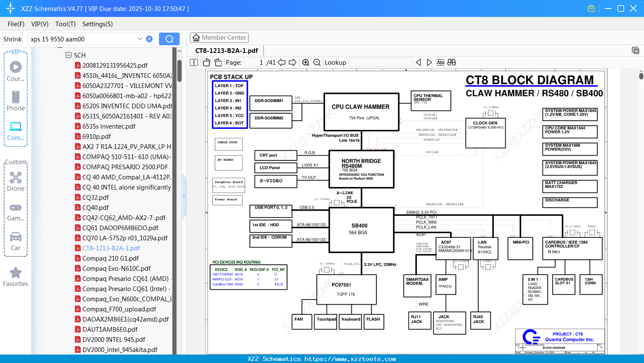Click the file tree scrollbar thumb
This screenshot has width=644, height=363.
(x=179, y=71)
